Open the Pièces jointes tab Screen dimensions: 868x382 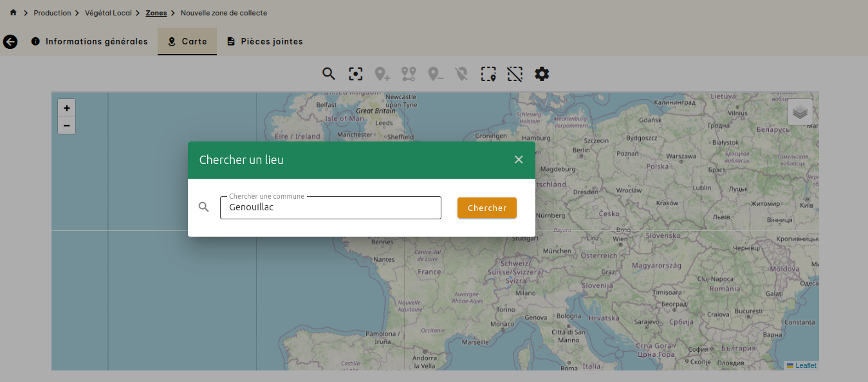tap(264, 41)
